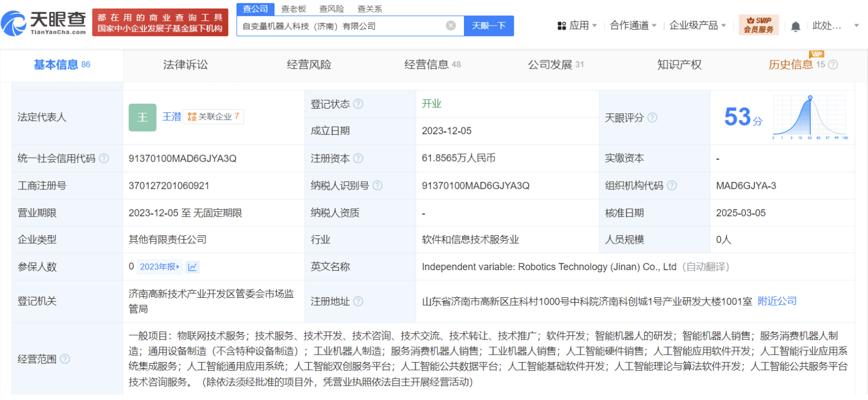Open legal representative 王潜 link
The height and width of the screenshot is (400, 868).
(x=172, y=117)
